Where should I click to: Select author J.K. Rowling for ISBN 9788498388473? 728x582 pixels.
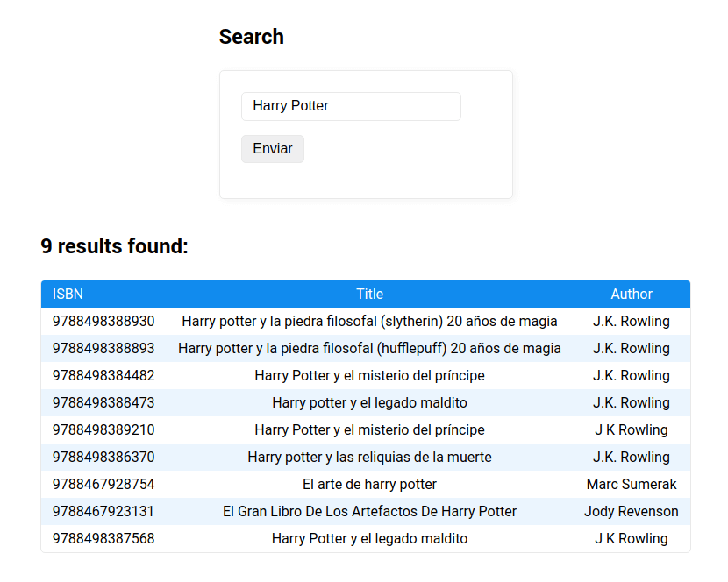(x=632, y=402)
